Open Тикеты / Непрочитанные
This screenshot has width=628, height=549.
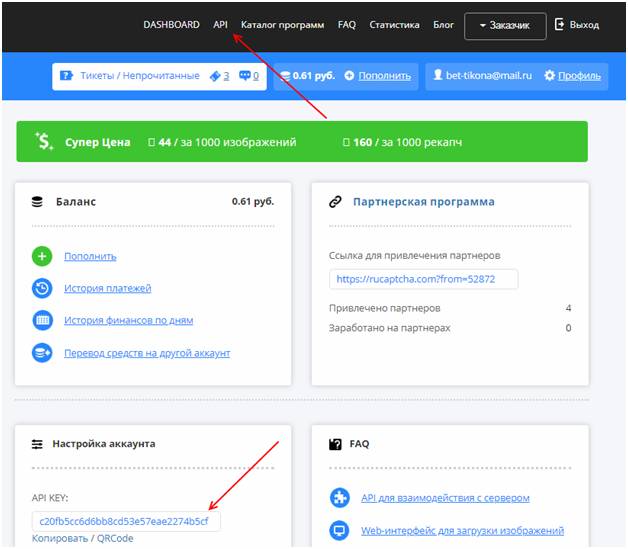coord(140,76)
